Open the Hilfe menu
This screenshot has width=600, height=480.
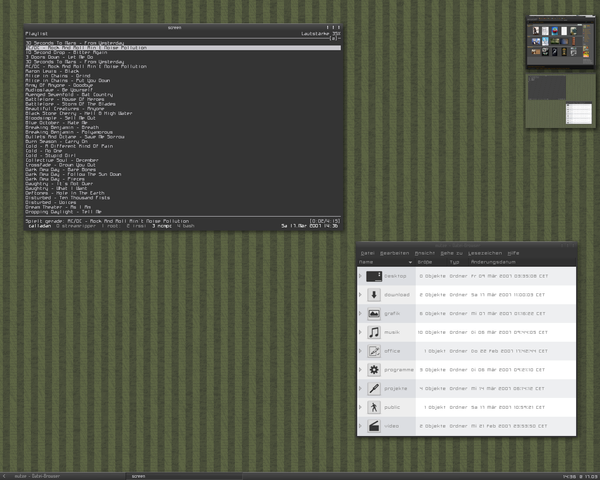tap(513, 253)
